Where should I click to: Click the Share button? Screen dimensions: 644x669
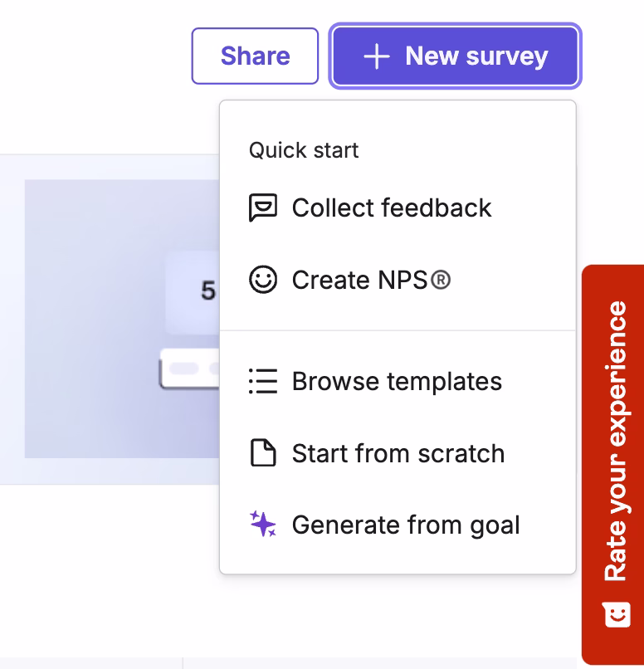pyautogui.click(x=254, y=55)
